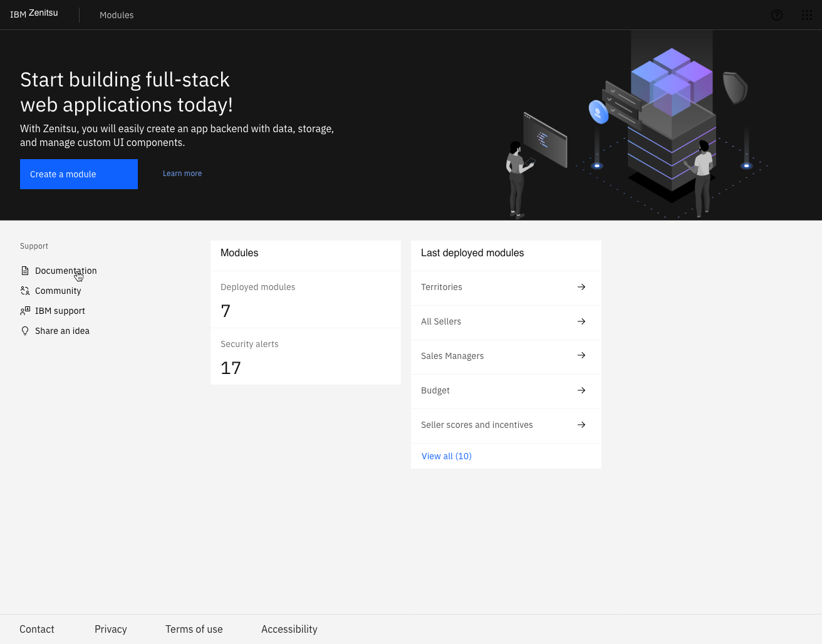The width and height of the screenshot is (822, 644).
Task: Open the Contact footer link
Action: coord(36,629)
